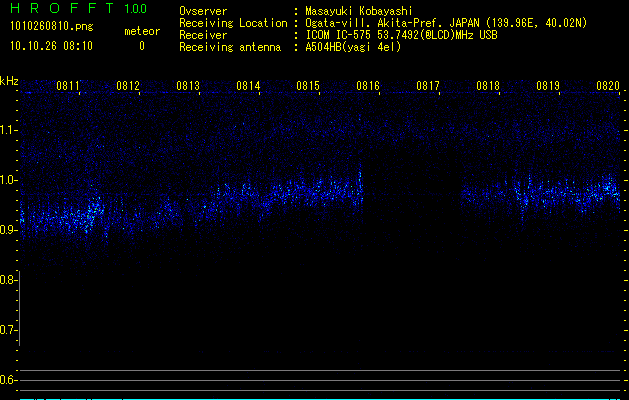Click the 0.7 kHz axis label
The height and width of the screenshot is (400, 629).
[x=8, y=330]
